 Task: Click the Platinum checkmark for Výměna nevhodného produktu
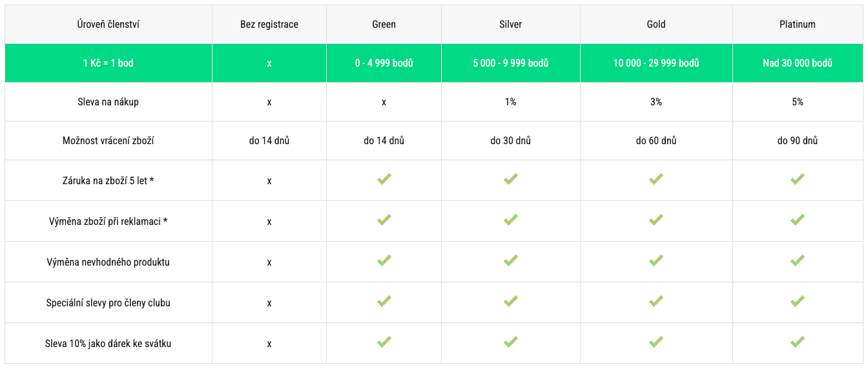point(798,261)
